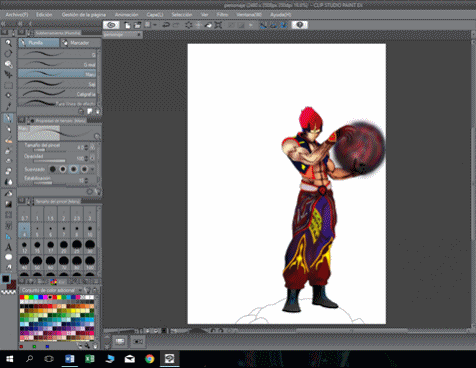Select the Move/rotate view tool
The width and height of the screenshot is (476, 368).
coord(8,53)
